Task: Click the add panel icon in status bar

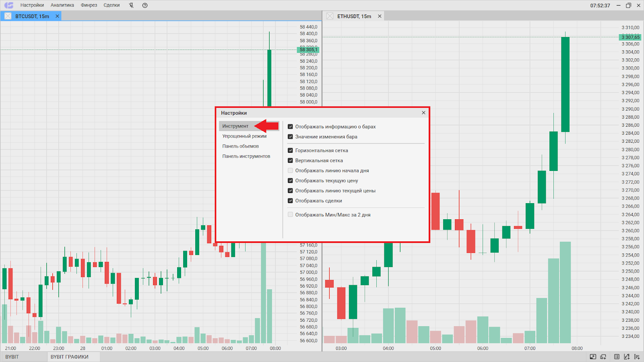Action: pos(593,357)
